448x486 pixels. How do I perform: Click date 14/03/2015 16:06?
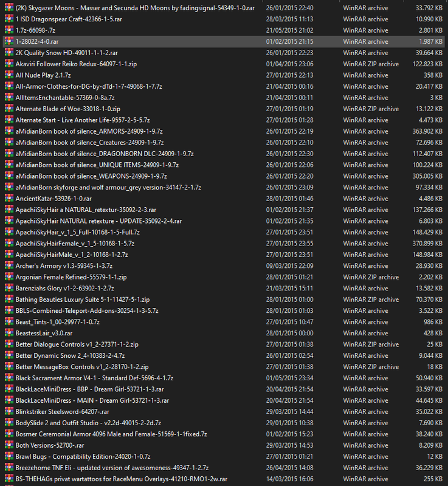pyautogui.click(x=289, y=479)
